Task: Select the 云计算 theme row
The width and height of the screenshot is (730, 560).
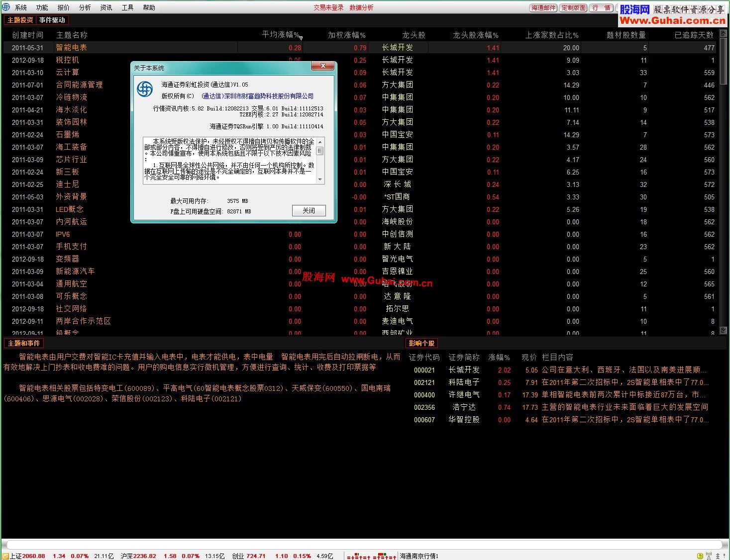Action: pos(360,73)
